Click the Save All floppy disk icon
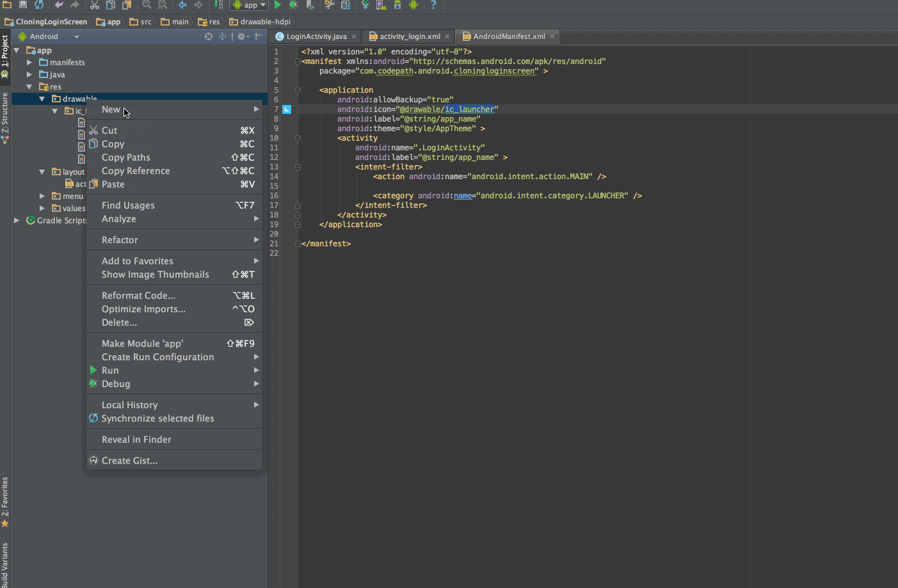 (x=23, y=5)
